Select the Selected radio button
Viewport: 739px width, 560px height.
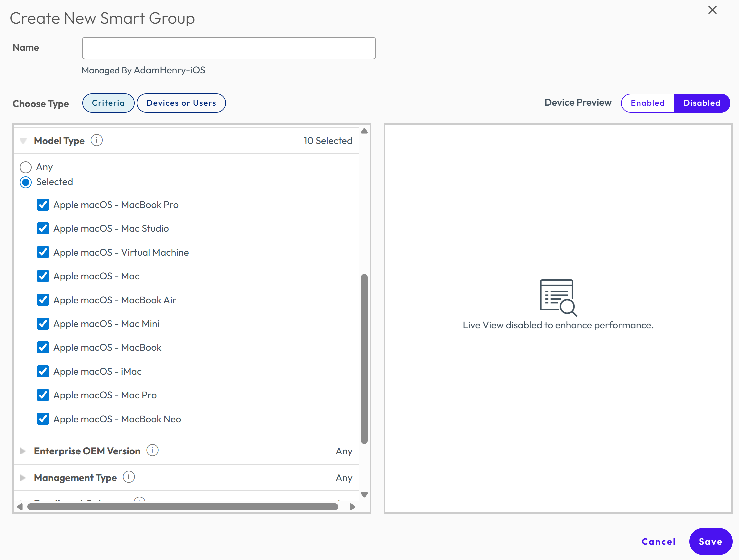point(26,182)
